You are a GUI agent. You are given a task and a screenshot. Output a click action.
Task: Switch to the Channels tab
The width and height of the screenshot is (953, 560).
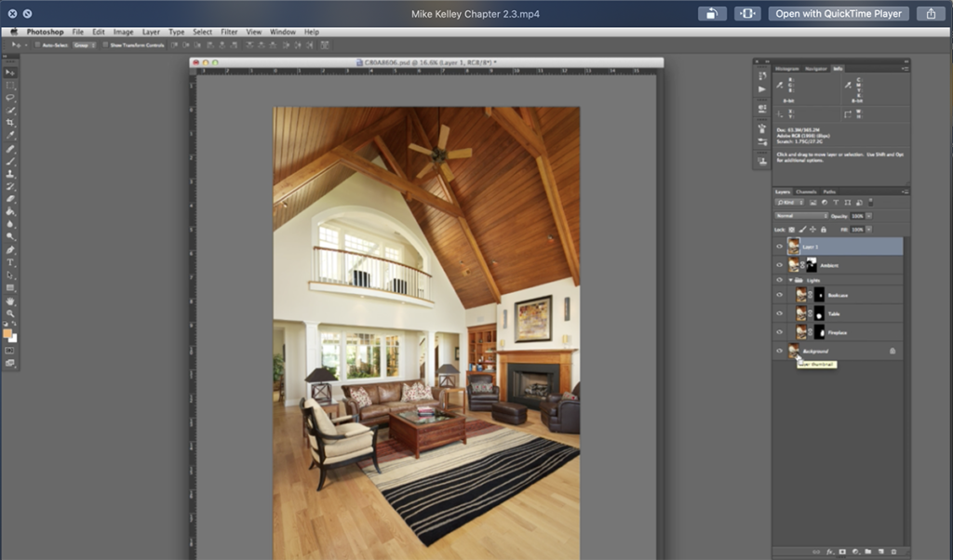click(806, 192)
